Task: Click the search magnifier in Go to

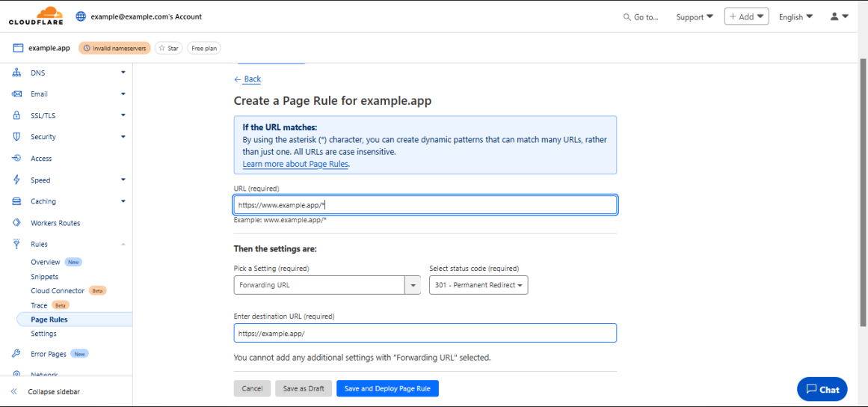Action: pyautogui.click(x=627, y=17)
